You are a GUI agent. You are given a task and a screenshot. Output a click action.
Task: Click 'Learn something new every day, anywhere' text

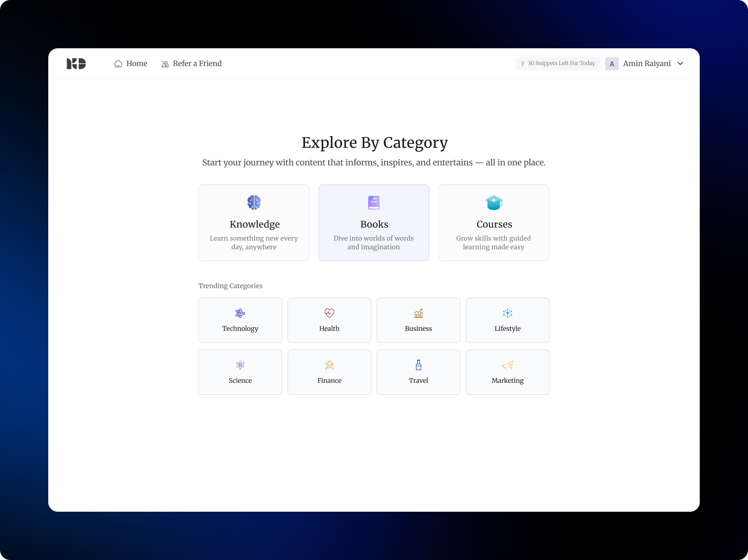pyautogui.click(x=254, y=242)
